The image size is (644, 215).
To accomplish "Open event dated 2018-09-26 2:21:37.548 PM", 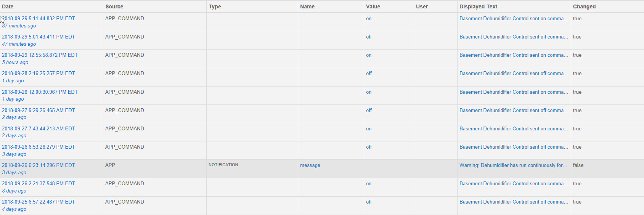I will click(x=39, y=183).
